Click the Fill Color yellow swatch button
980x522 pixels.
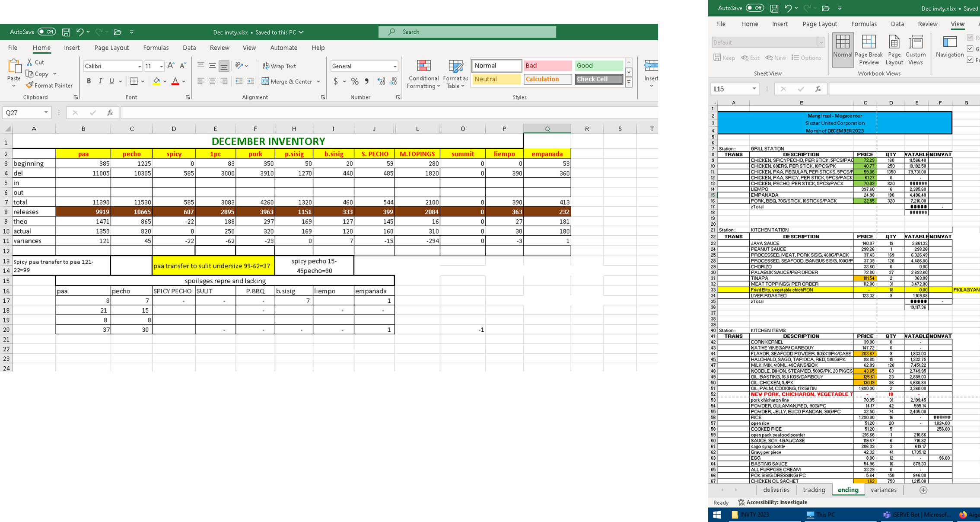[x=156, y=81]
